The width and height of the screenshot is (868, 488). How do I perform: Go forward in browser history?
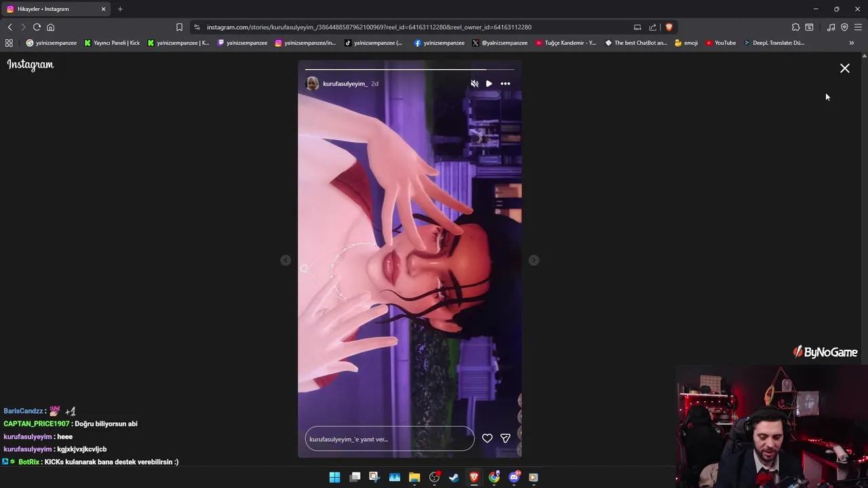[x=22, y=27]
